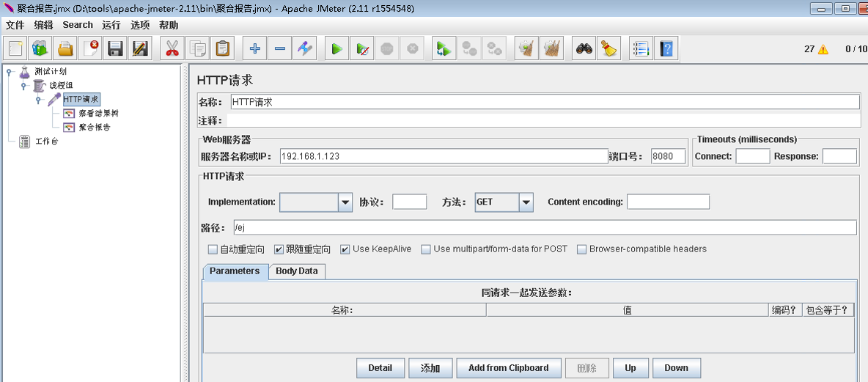Cut selection with the scissors icon
Image resolution: width=868 pixels, height=382 pixels.
[x=172, y=48]
